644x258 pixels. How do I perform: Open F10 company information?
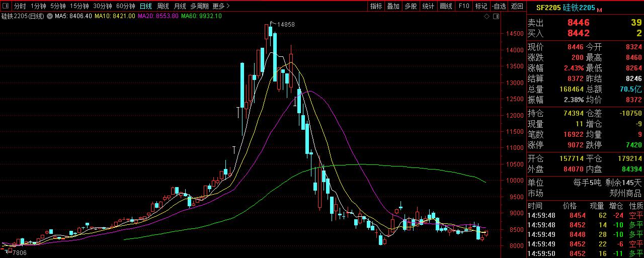pyautogui.click(x=463, y=6)
